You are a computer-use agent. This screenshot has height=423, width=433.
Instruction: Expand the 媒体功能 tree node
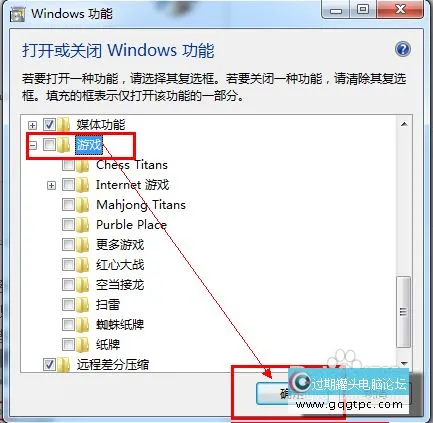[x=32, y=125]
